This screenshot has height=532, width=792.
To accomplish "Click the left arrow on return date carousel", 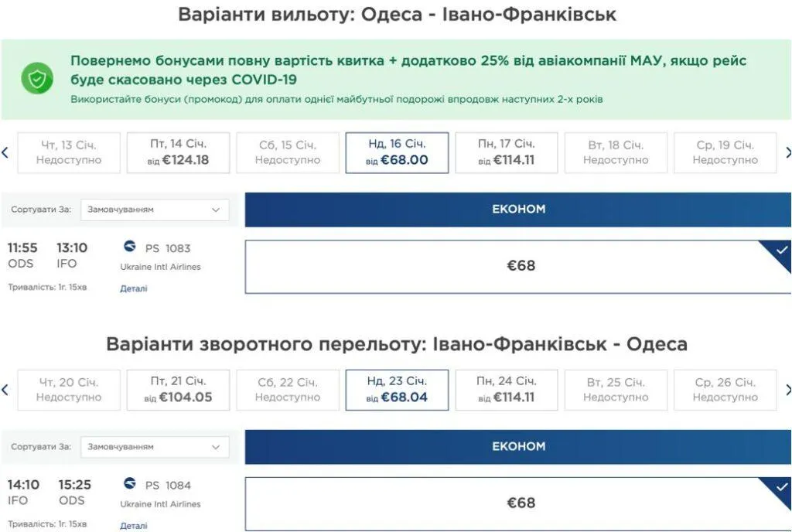I will (x=5, y=390).
